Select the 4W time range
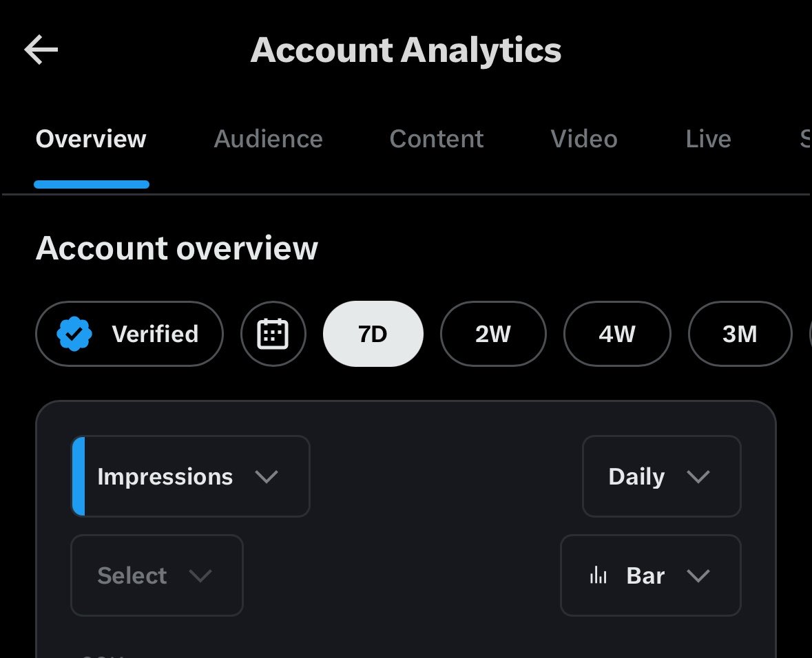812x658 pixels. 617,334
